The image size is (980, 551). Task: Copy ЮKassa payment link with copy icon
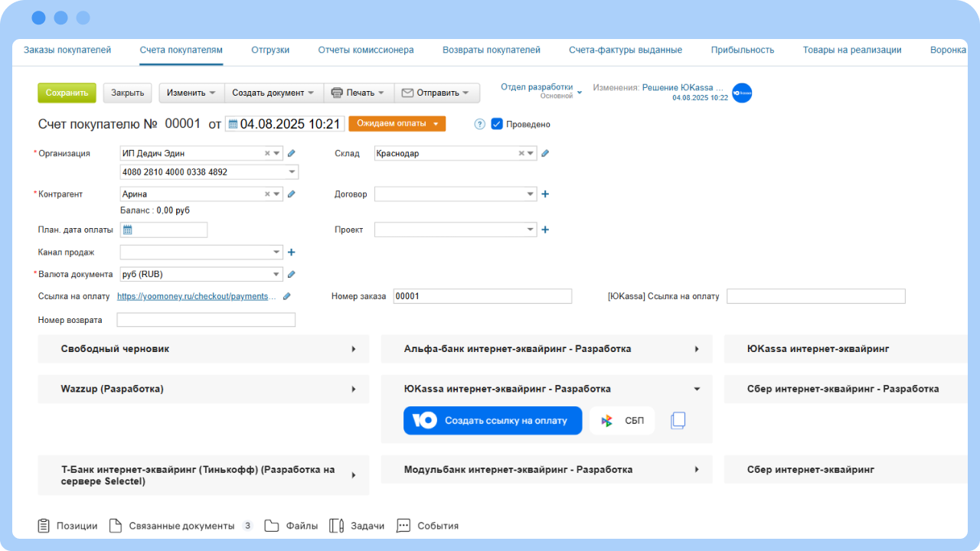click(x=678, y=420)
